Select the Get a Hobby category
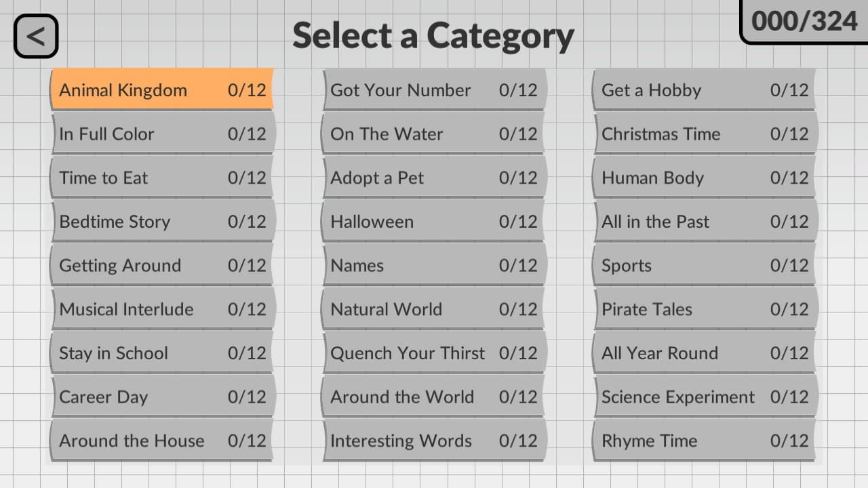Image resolution: width=868 pixels, height=488 pixels. point(705,90)
